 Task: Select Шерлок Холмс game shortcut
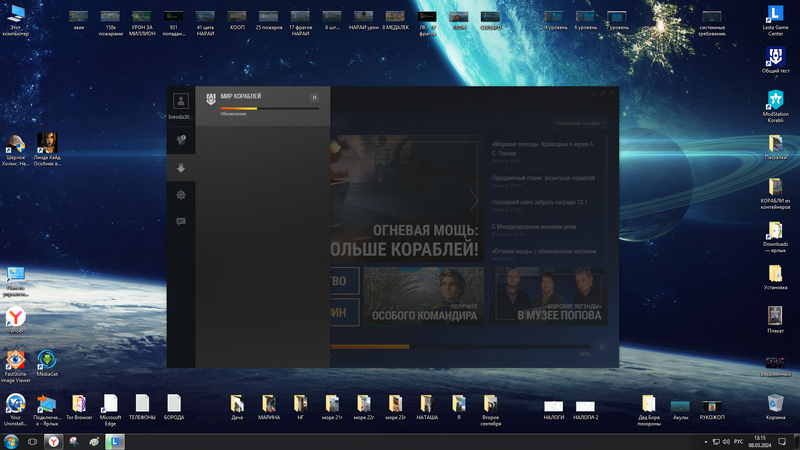16,151
